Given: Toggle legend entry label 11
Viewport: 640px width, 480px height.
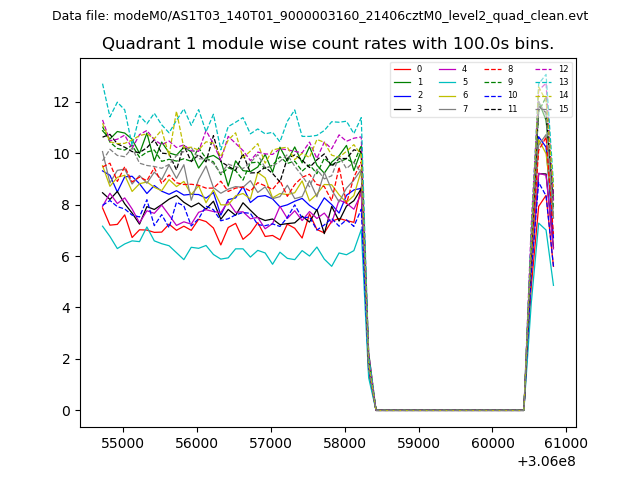Looking at the screenshot, I should pos(512,108).
